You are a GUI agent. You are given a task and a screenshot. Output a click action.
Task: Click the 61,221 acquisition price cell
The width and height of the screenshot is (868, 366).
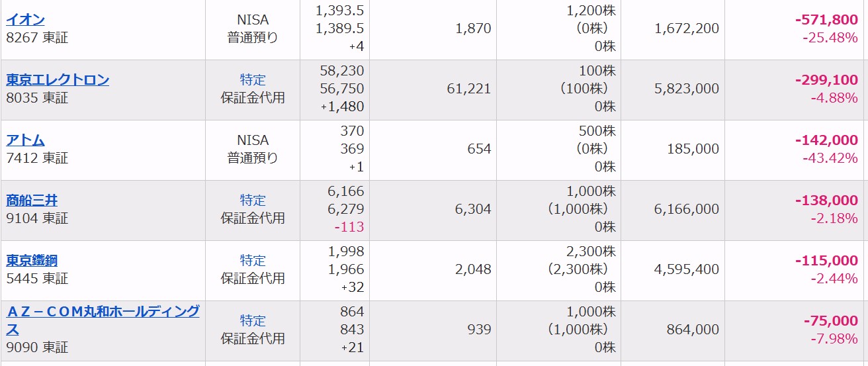pos(469,89)
